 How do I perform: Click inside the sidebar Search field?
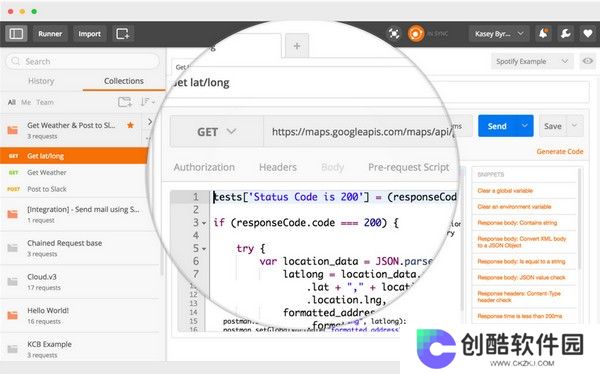pyautogui.click(x=82, y=61)
